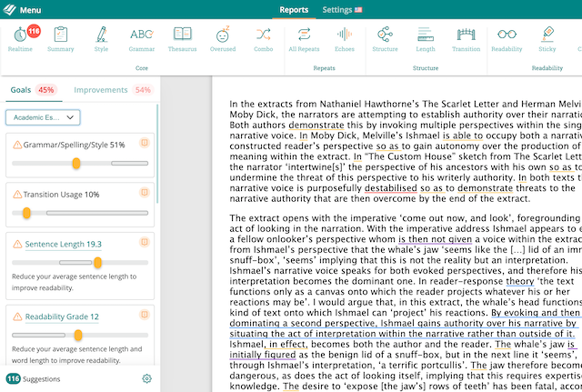Image resolution: width=582 pixels, height=392 pixels.
Task: Open the All Repeats report
Action: click(304, 39)
